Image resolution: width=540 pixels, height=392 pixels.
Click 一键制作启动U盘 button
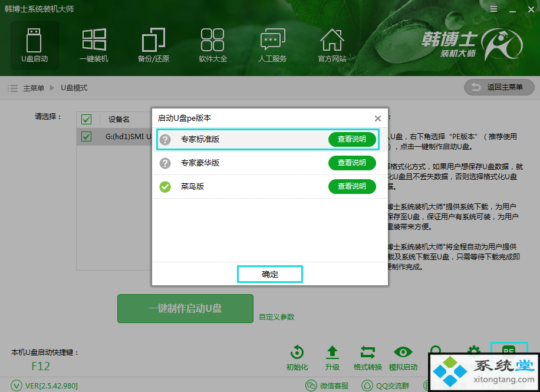pos(185,308)
